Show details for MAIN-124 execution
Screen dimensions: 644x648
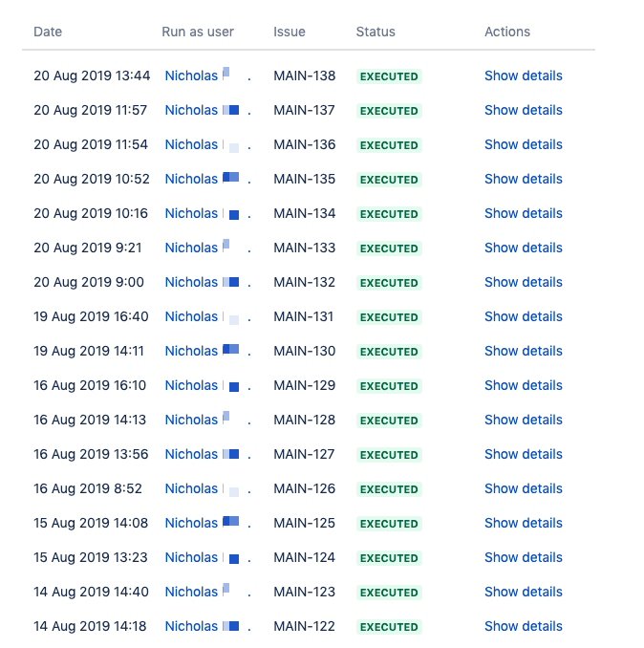523,557
